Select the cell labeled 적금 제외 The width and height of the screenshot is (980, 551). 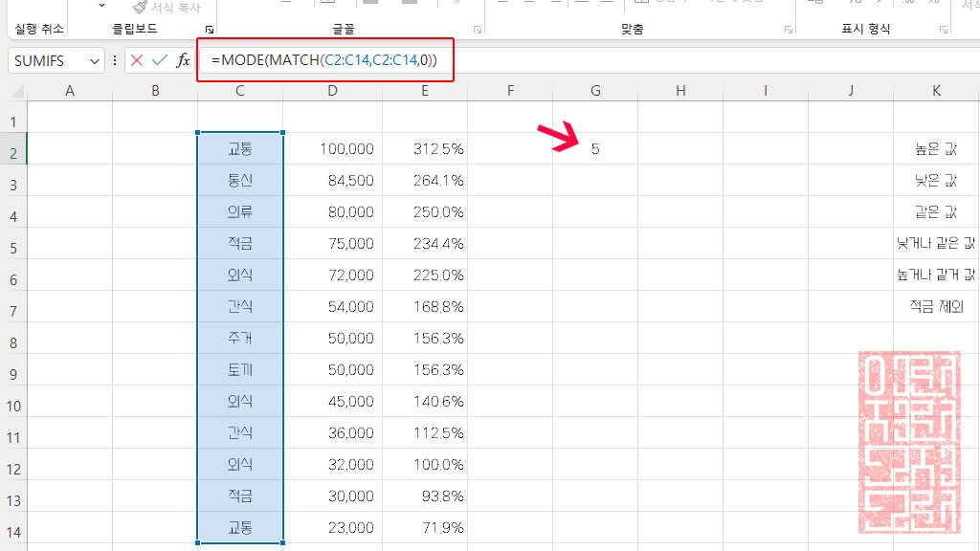click(936, 306)
